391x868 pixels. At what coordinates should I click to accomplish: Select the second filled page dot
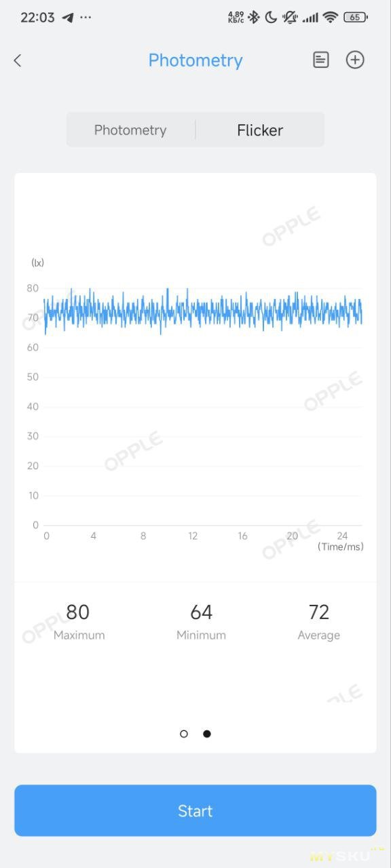pyautogui.click(x=207, y=734)
